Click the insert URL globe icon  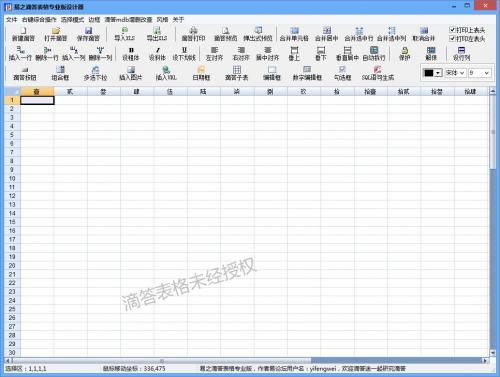click(x=166, y=70)
